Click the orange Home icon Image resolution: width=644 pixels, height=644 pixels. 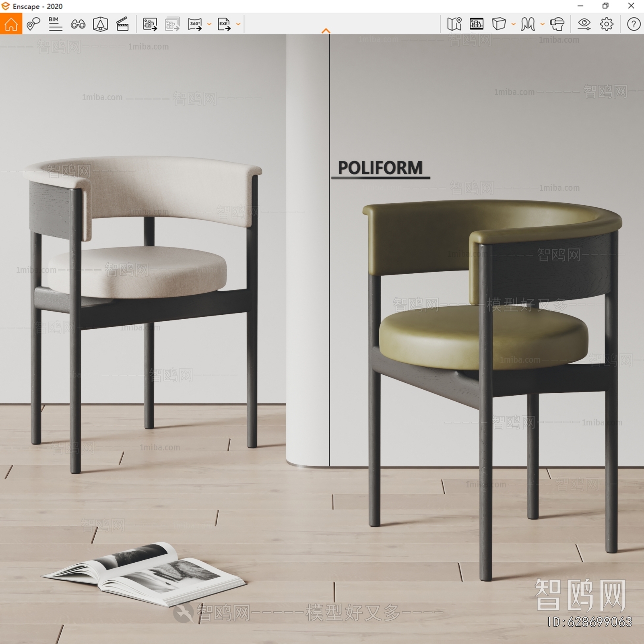click(11, 24)
